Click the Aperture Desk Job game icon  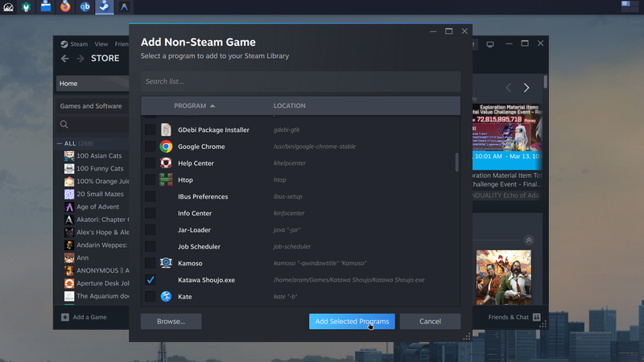[69, 283]
